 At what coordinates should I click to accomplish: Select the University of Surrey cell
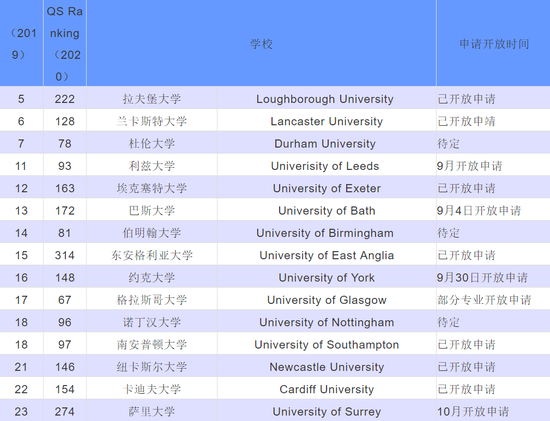pyautogui.click(x=326, y=411)
